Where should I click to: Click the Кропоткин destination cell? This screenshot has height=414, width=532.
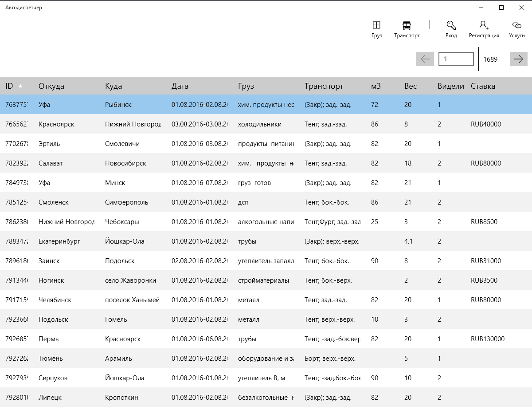point(121,398)
